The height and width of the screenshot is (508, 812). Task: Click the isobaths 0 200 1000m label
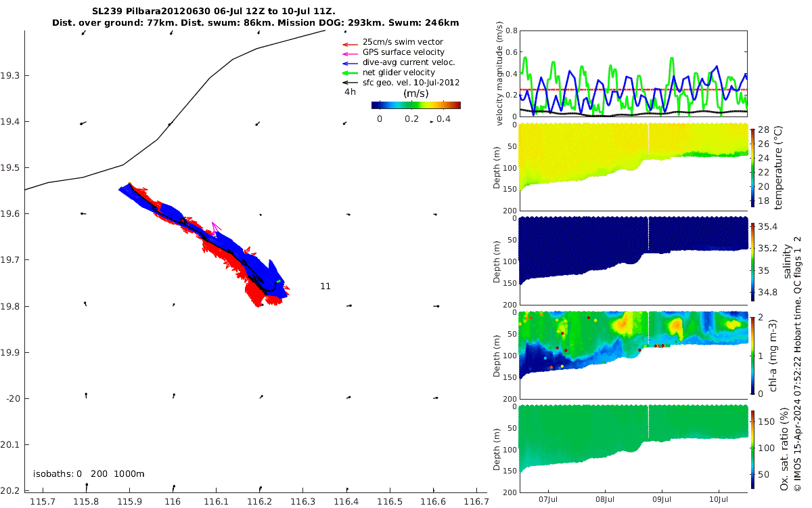coord(89,473)
